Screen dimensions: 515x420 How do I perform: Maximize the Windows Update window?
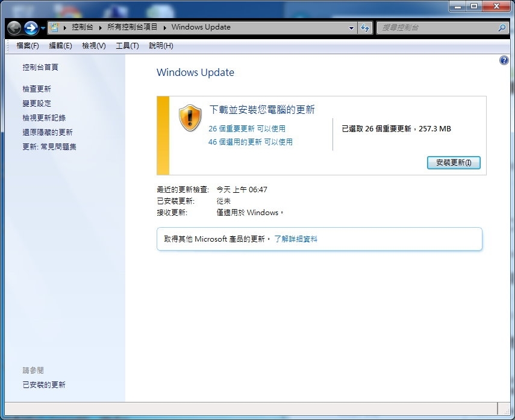(x=473, y=6)
